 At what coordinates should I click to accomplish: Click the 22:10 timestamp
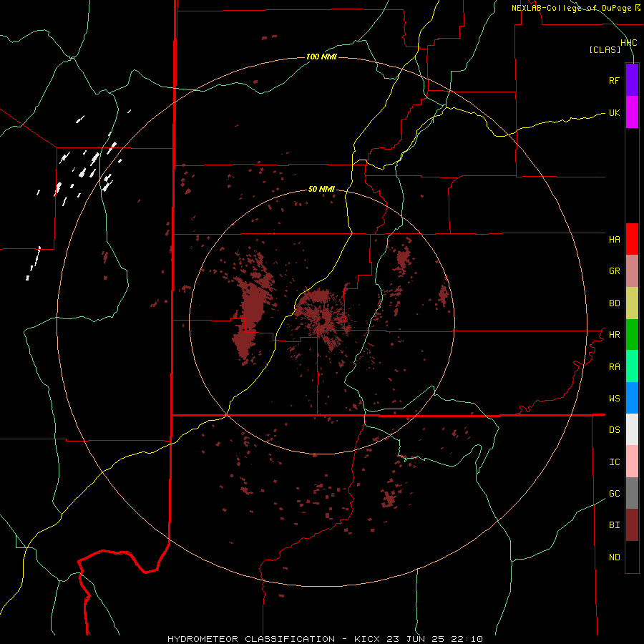click(x=471, y=639)
